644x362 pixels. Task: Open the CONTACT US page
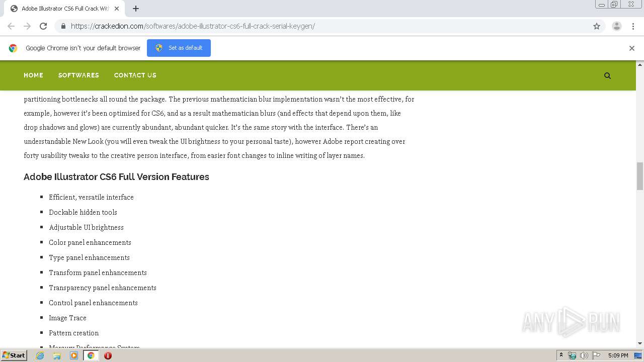[x=135, y=75]
